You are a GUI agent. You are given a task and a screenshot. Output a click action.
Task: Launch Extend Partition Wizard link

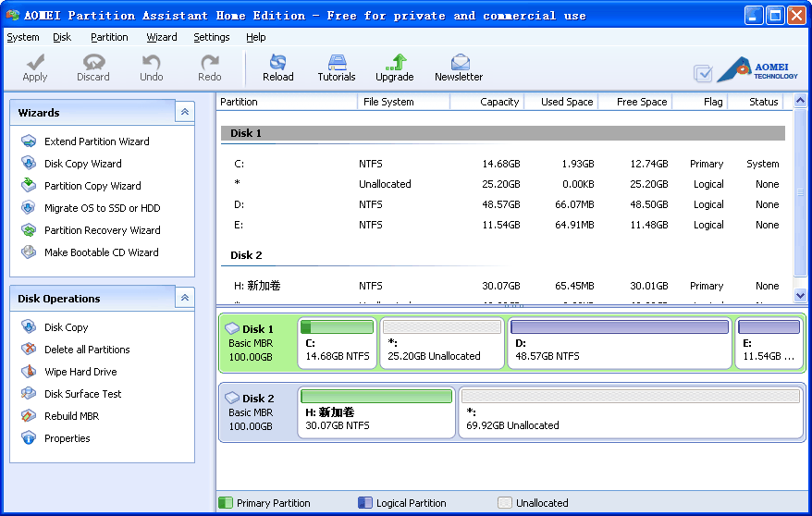point(97,141)
